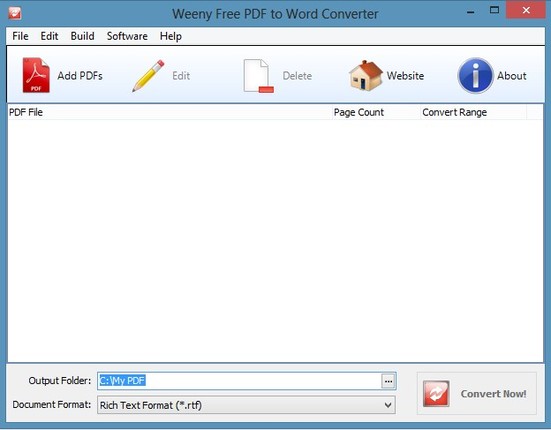Open the Help menu
The height and width of the screenshot is (430, 551).
(x=171, y=36)
